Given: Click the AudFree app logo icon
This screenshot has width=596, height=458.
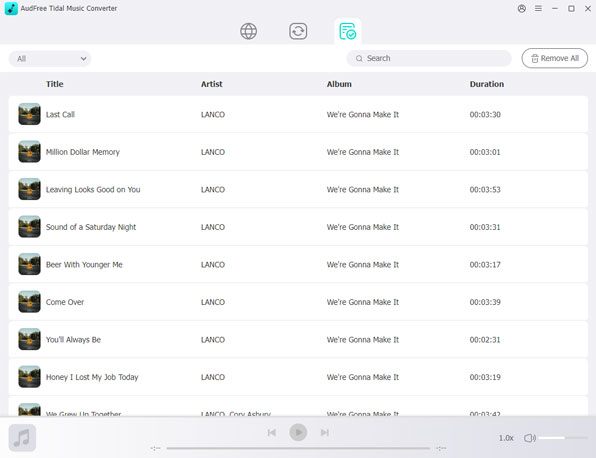Looking at the screenshot, I should [x=11, y=8].
